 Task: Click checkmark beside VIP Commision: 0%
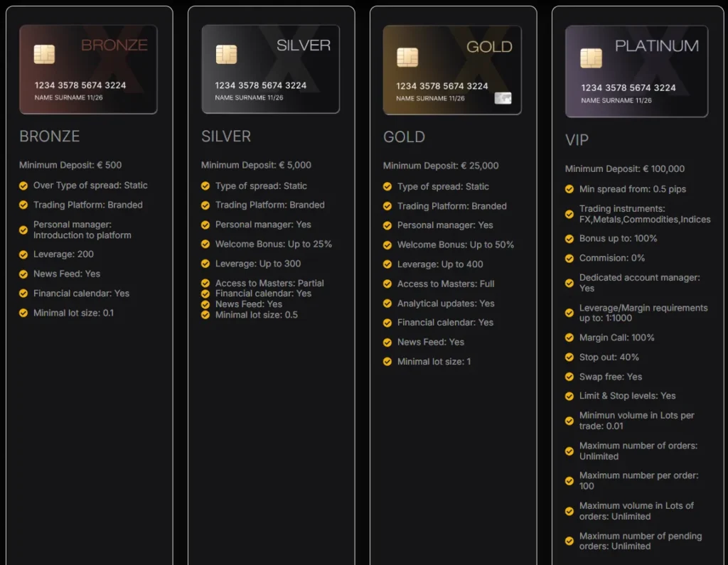coord(569,258)
